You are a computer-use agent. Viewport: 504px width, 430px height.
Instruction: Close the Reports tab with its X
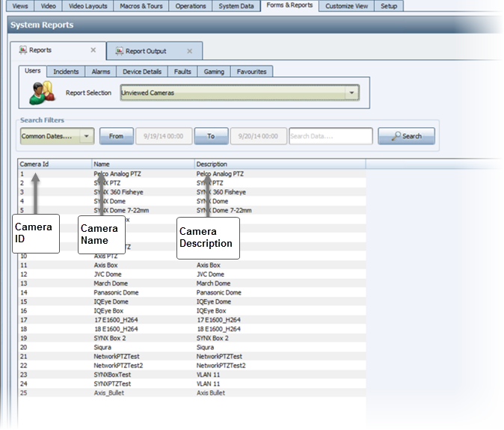tap(93, 51)
